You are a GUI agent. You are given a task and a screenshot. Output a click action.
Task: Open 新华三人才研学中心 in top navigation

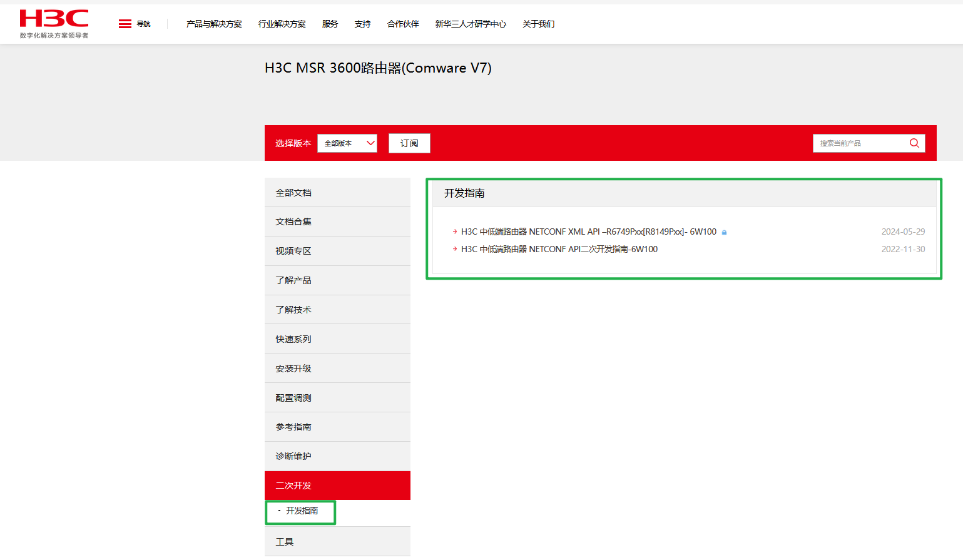pos(471,24)
